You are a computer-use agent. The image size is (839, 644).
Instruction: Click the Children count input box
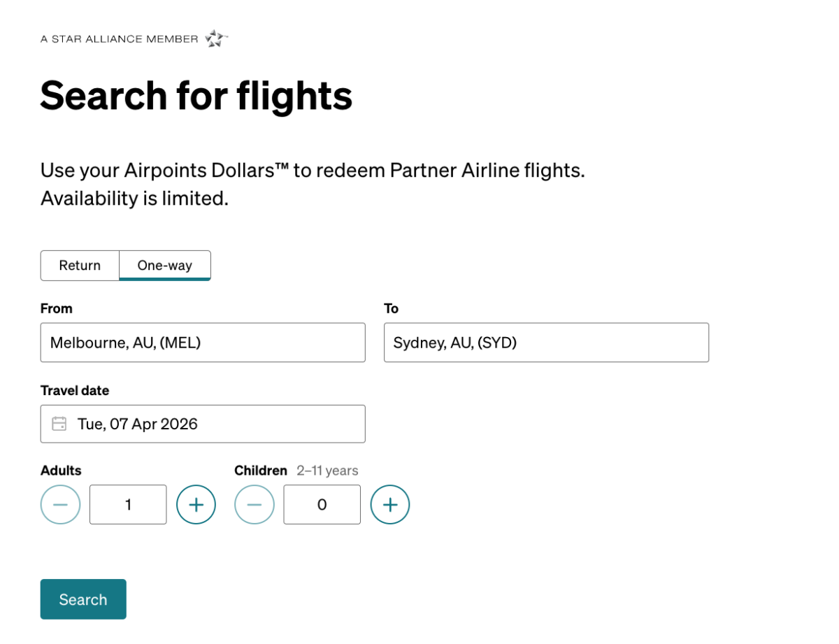pyautogui.click(x=322, y=504)
